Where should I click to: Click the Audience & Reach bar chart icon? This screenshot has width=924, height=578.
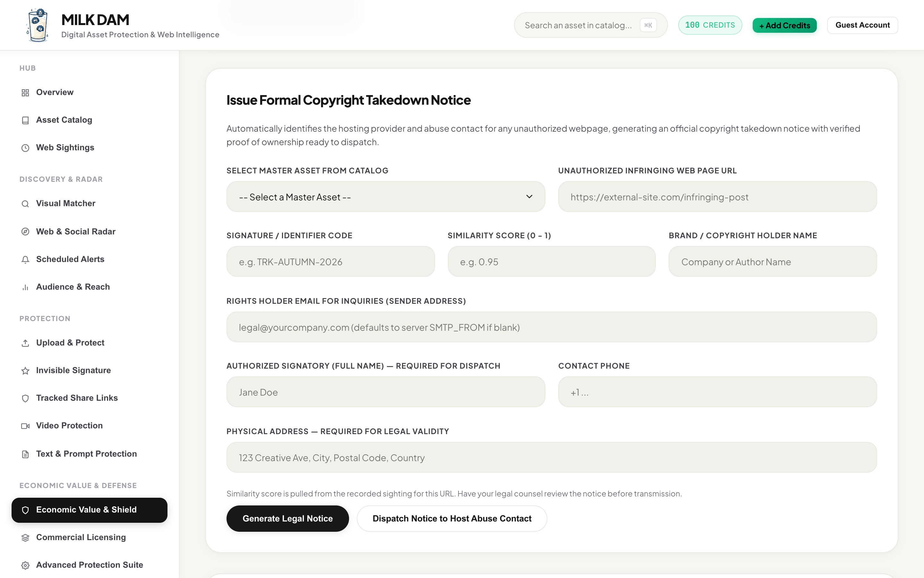pyautogui.click(x=25, y=287)
